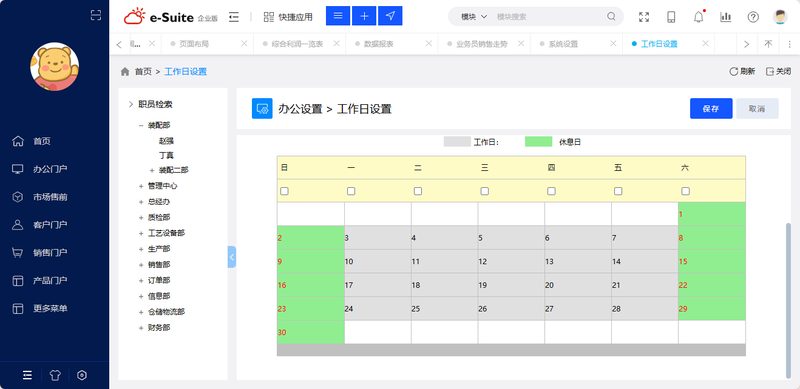
Task: Close the 工作日设置 tab
Action: point(706,43)
